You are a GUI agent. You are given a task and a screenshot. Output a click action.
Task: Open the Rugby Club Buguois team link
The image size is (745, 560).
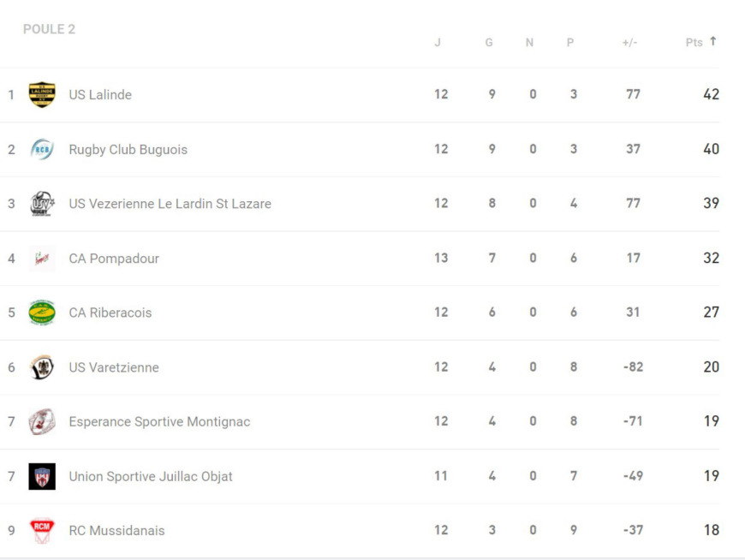[x=128, y=150]
